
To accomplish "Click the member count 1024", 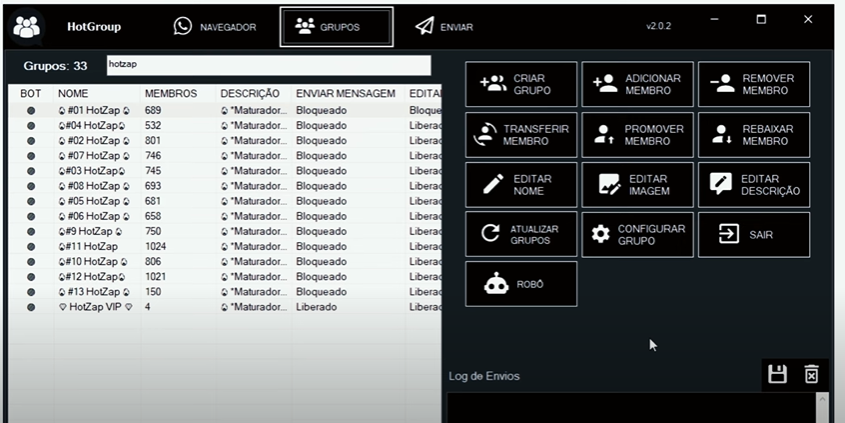I will 155,246.
